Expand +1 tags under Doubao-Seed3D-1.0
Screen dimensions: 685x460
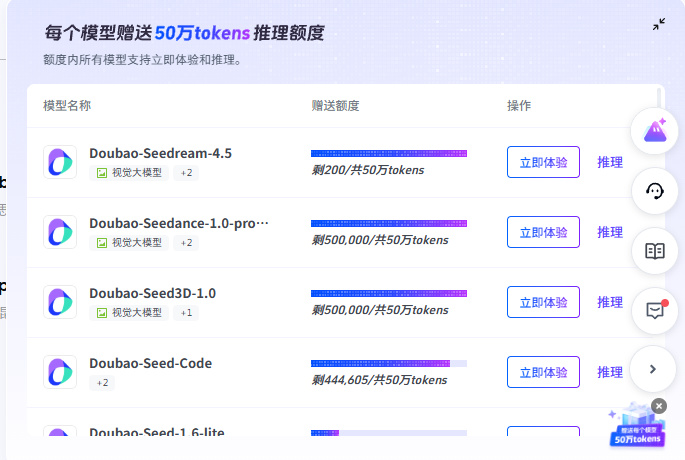click(x=186, y=313)
